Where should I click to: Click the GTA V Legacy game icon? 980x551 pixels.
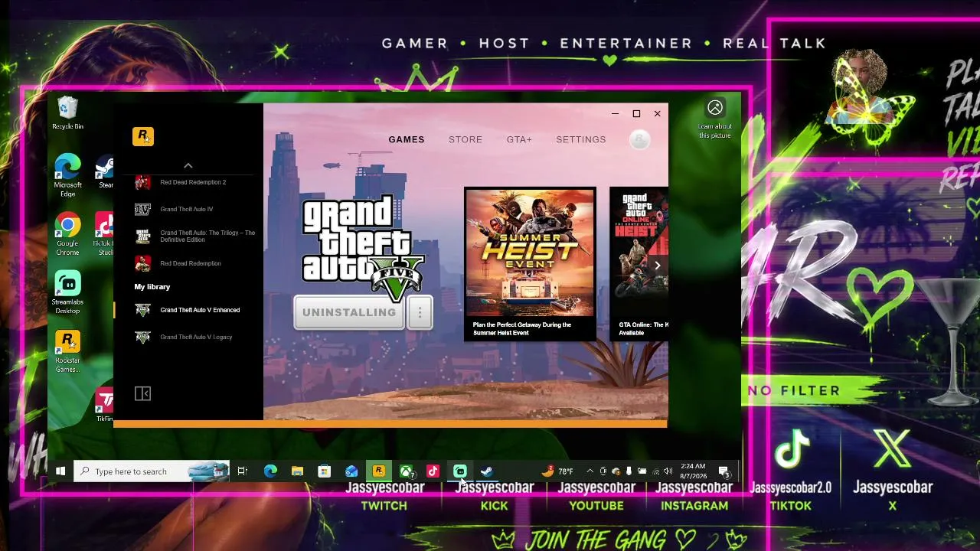click(x=142, y=337)
